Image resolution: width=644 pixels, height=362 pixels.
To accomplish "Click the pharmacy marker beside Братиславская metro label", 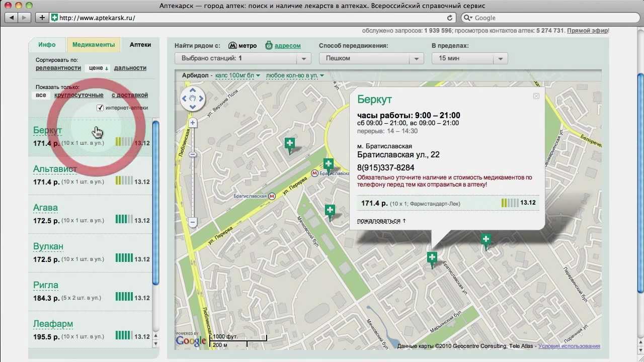I will pos(329,165).
